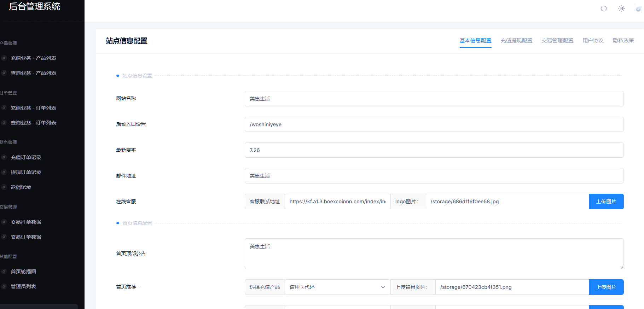
Task: Click the icon beside 提现订单记录
Action: 4,172
